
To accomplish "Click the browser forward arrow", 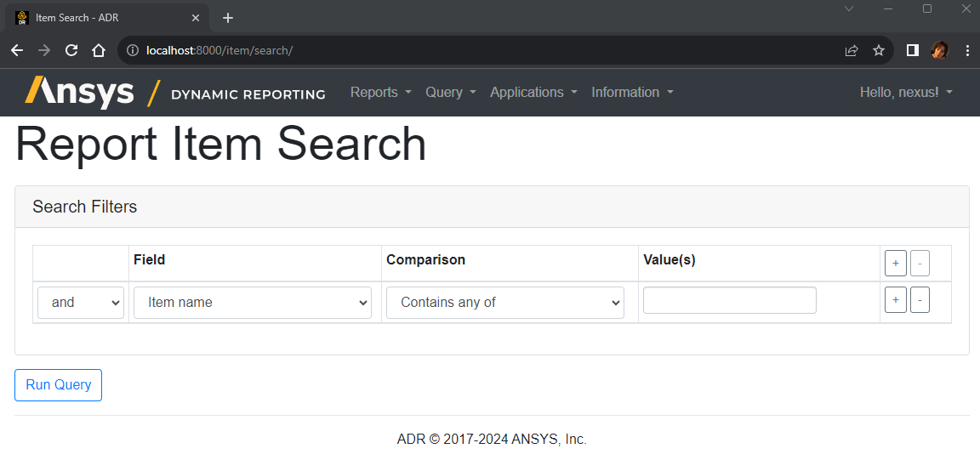I will coord(43,51).
